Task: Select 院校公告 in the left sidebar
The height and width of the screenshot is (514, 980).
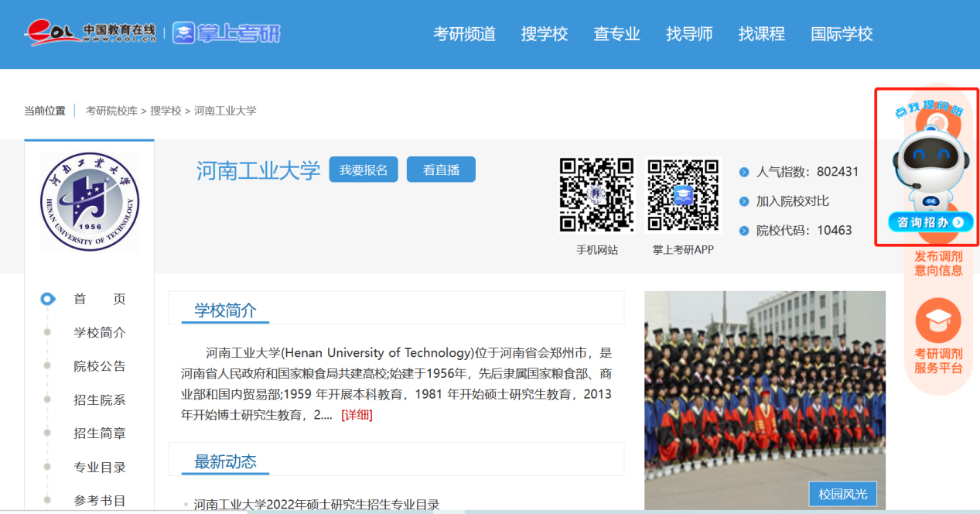Action: pos(100,366)
